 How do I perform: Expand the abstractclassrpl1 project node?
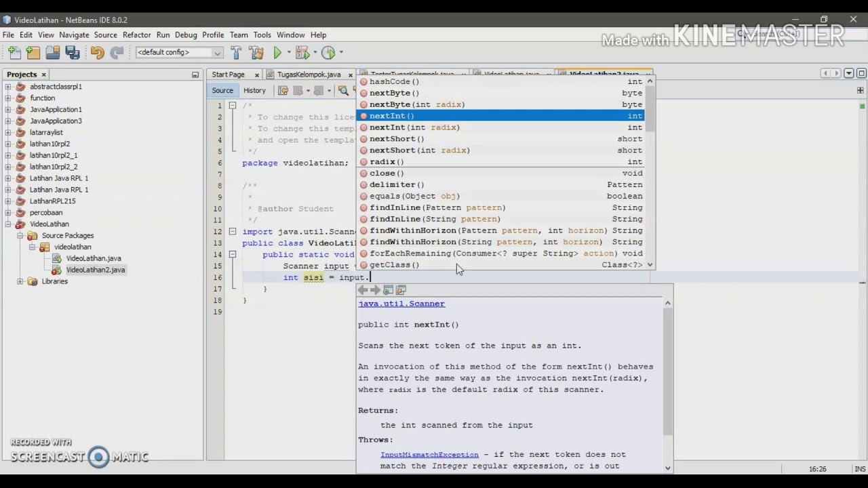coord(8,87)
